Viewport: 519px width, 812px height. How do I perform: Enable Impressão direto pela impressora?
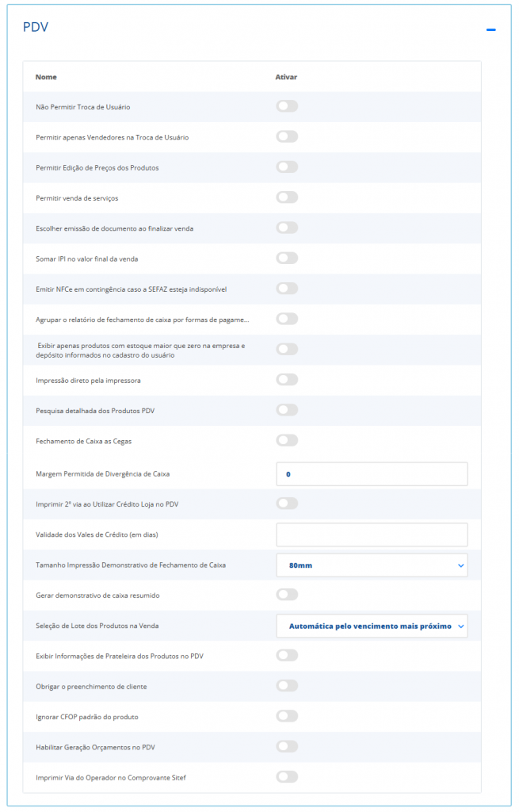(x=287, y=380)
